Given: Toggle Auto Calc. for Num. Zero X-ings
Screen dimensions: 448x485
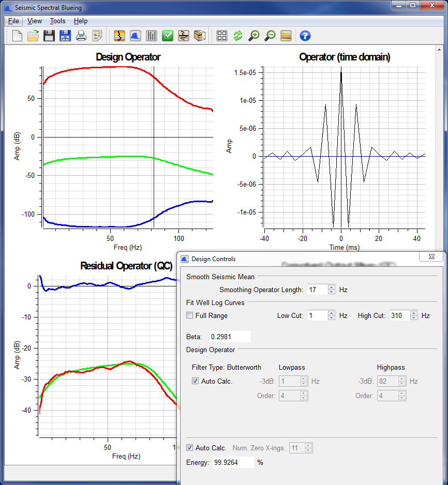Looking at the screenshot, I should [x=190, y=447].
